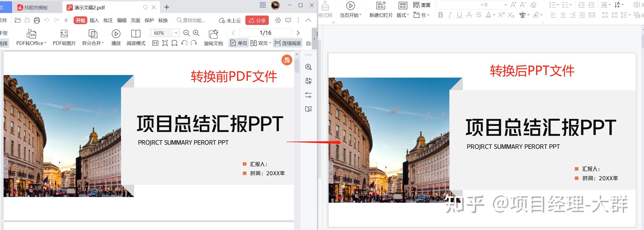Toggle strikethrough S in PPT ribbon
644x230 pixels.
coord(479,15)
